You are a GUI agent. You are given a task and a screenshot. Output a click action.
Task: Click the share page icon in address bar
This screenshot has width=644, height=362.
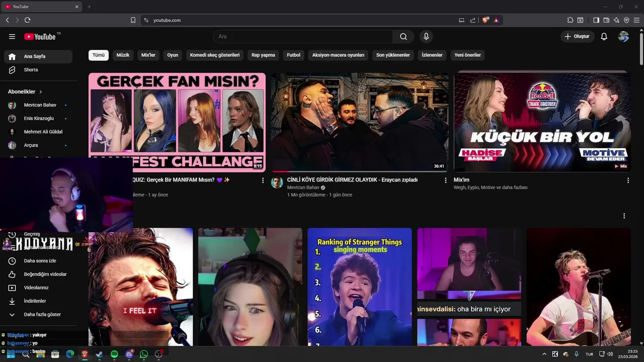coord(473,20)
